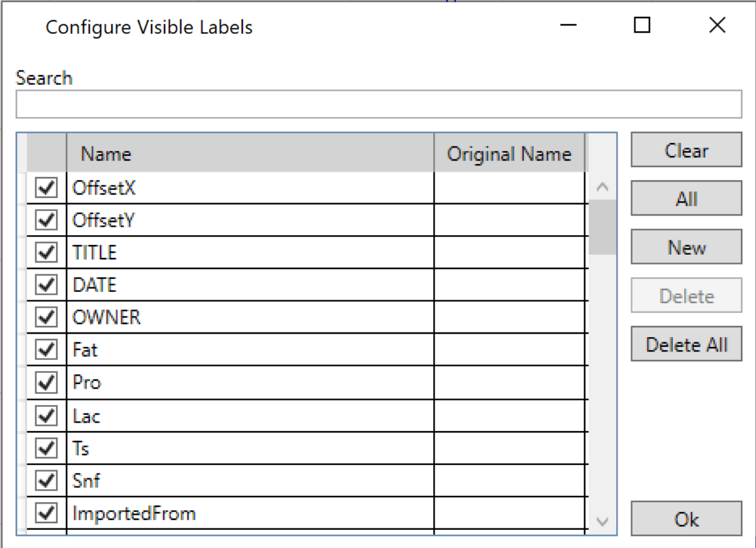Toggle the Snf checkbox
This screenshot has width=756, height=548.
tap(46, 481)
